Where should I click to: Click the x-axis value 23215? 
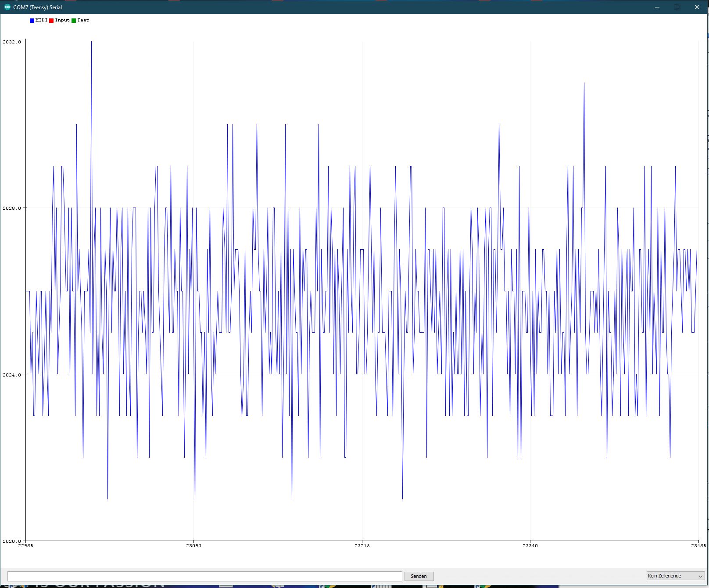(x=362, y=546)
